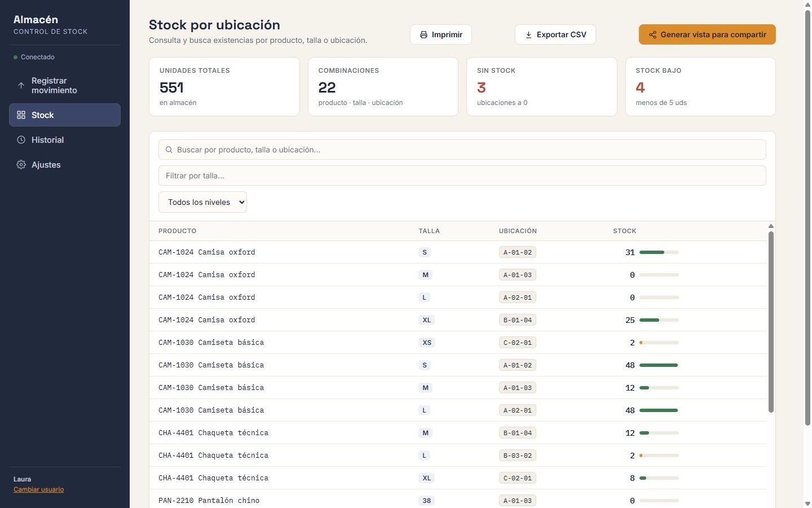Screen dimensions: 812x508
Task: Focus the Filtrar por talla field
Action: pyautogui.click(x=462, y=176)
